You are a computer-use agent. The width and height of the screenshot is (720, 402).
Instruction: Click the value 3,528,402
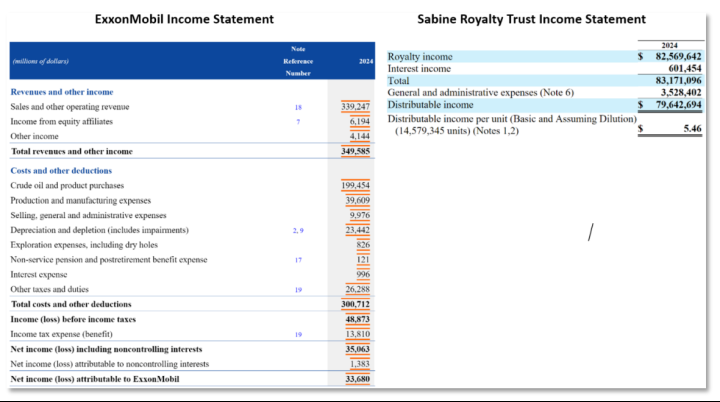click(681, 92)
